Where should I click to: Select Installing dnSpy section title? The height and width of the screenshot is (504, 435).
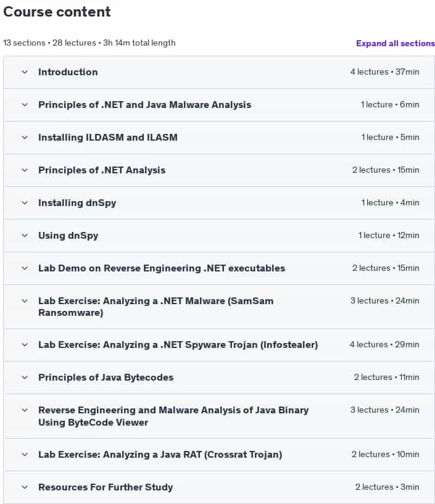click(77, 203)
